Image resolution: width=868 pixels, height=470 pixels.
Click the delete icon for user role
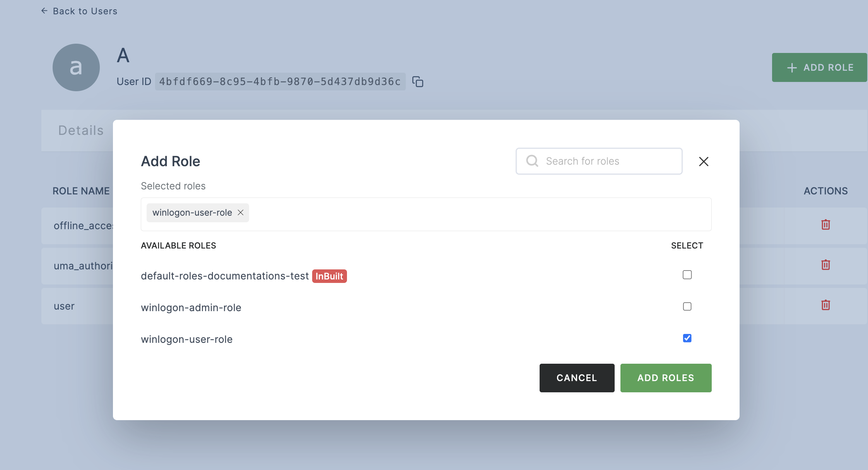coord(826,306)
